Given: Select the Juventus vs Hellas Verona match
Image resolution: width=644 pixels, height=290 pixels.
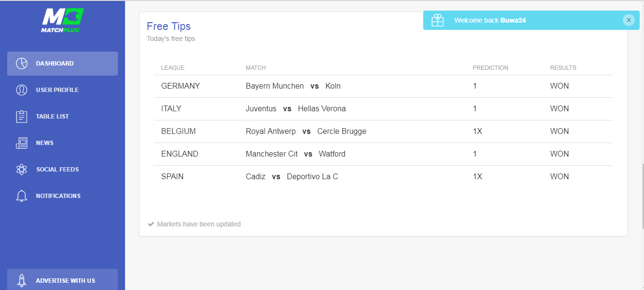Looking at the screenshot, I should click(x=296, y=109).
